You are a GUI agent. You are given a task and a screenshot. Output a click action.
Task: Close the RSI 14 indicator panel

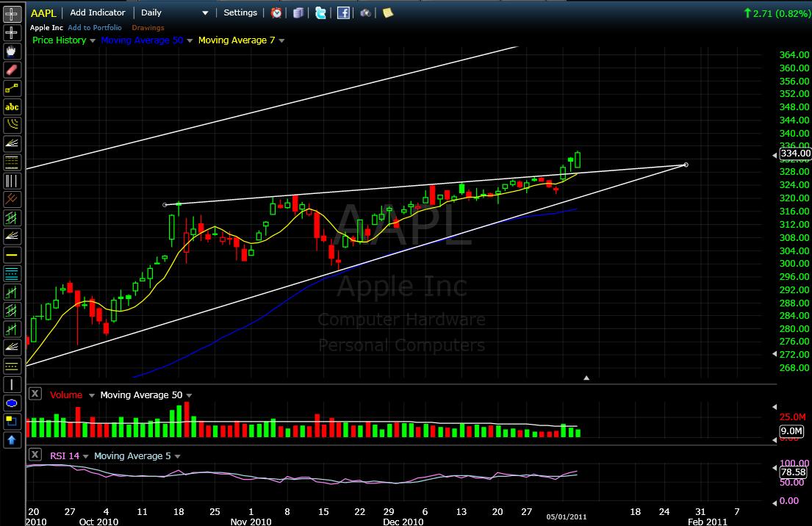[x=35, y=455]
